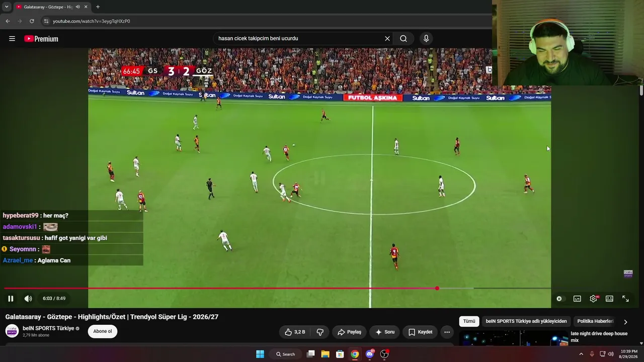The image size is (644, 362).
Task: Grab the red playhead scrubber dot
Action: 437,288
